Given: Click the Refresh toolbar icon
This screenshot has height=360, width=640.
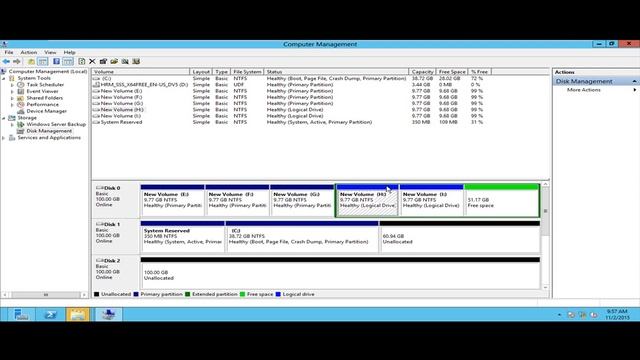Looking at the screenshot, I should (x=82, y=62).
